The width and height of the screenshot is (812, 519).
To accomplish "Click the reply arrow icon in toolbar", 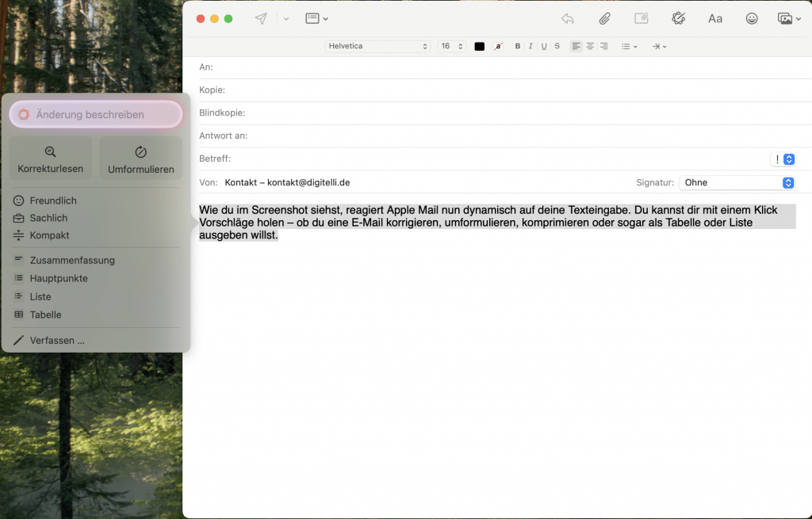I will [567, 18].
